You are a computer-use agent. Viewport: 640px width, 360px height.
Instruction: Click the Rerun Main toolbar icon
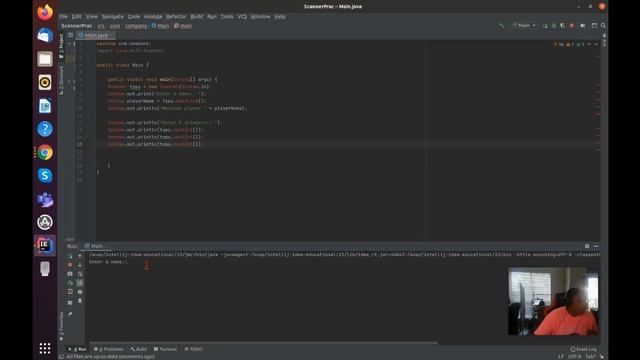(x=545, y=25)
